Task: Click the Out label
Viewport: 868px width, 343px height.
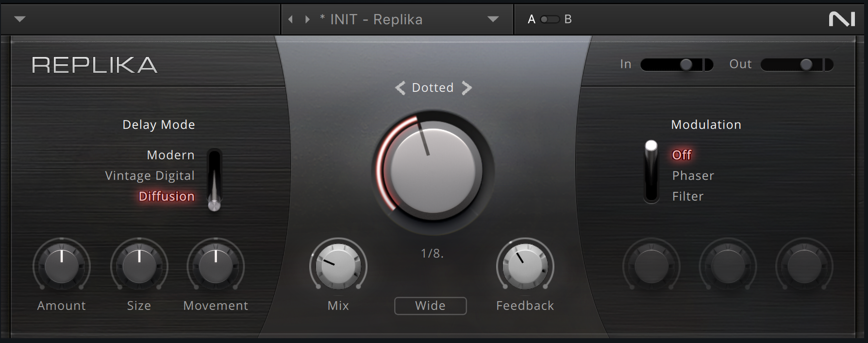Action: [x=740, y=64]
